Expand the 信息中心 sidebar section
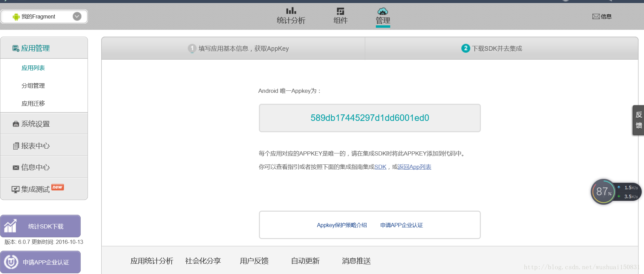The height and width of the screenshot is (274, 644). [44, 167]
